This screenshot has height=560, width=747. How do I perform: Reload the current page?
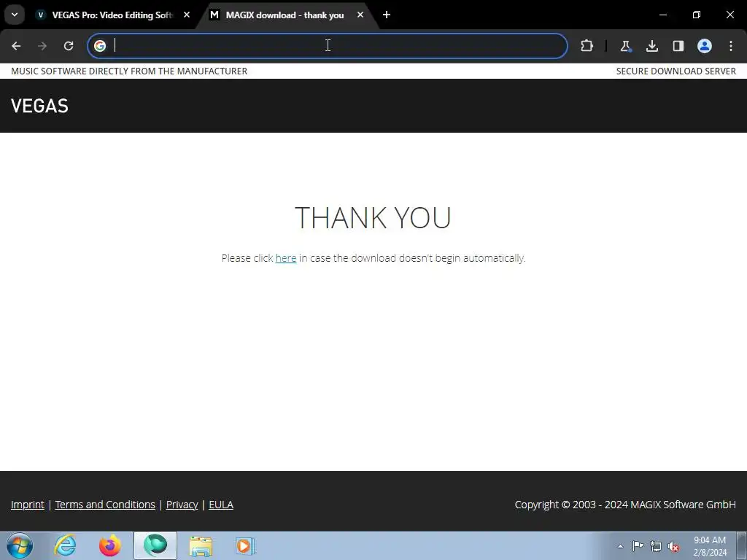click(69, 46)
